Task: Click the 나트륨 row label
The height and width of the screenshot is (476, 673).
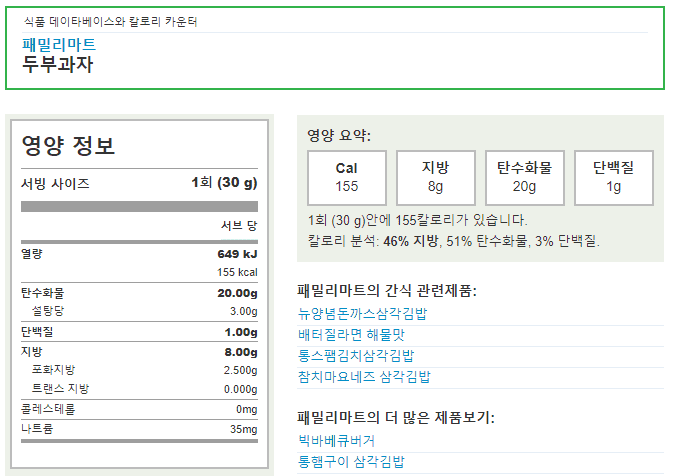Action: 37,428
